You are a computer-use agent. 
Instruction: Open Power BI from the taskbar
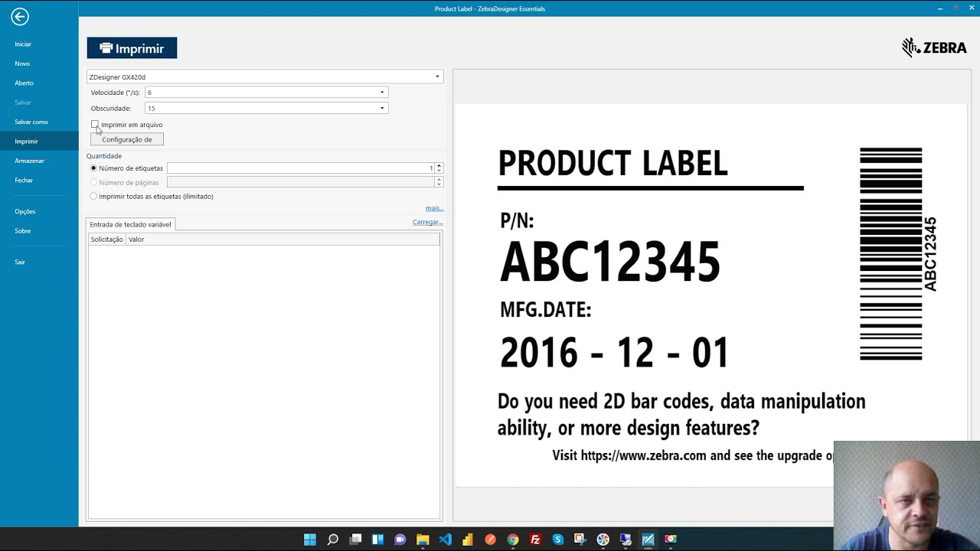point(468,540)
